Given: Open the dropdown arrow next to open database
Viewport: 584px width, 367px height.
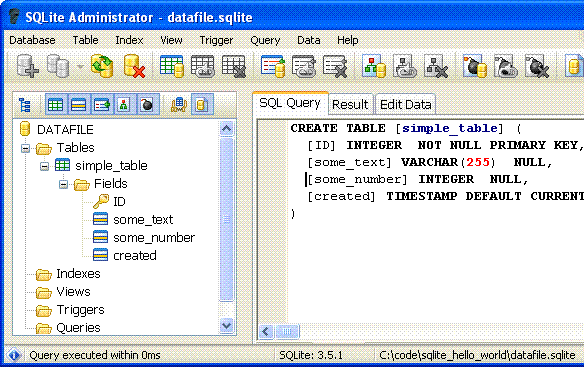Looking at the screenshot, I should pyautogui.click(x=80, y=67).
